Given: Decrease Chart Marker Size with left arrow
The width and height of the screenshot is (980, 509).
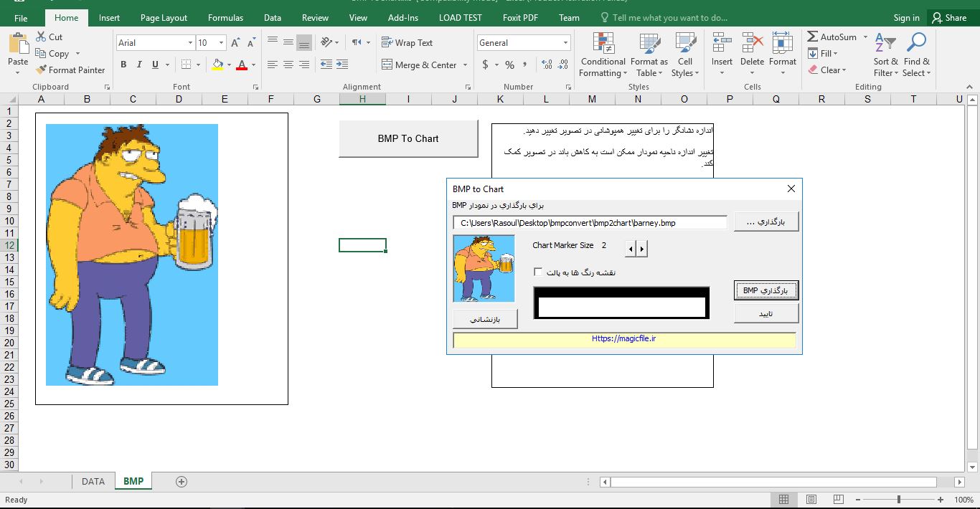Looking at the screenshot, I should pos(631,249).
